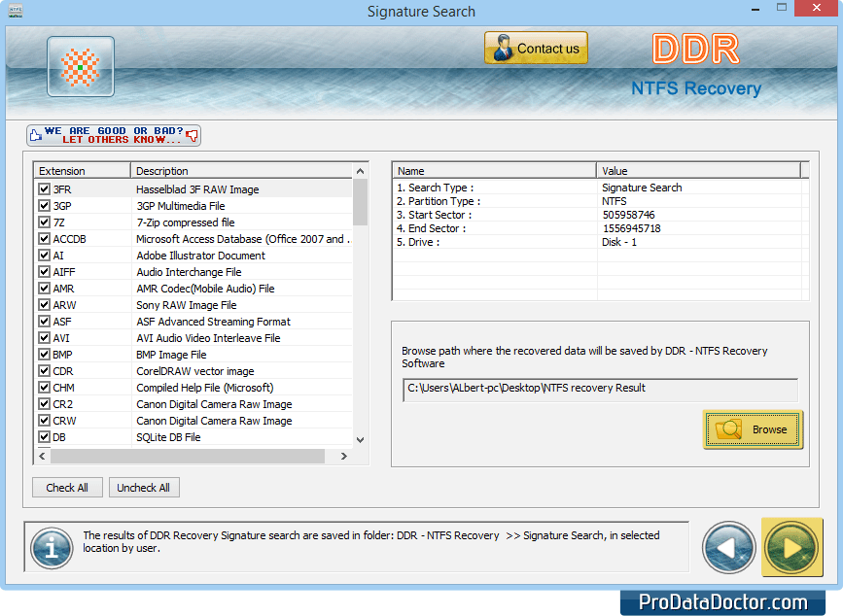Uncheck the AVI extension checkbox
The image size is (843, 616).
(44, 338)
